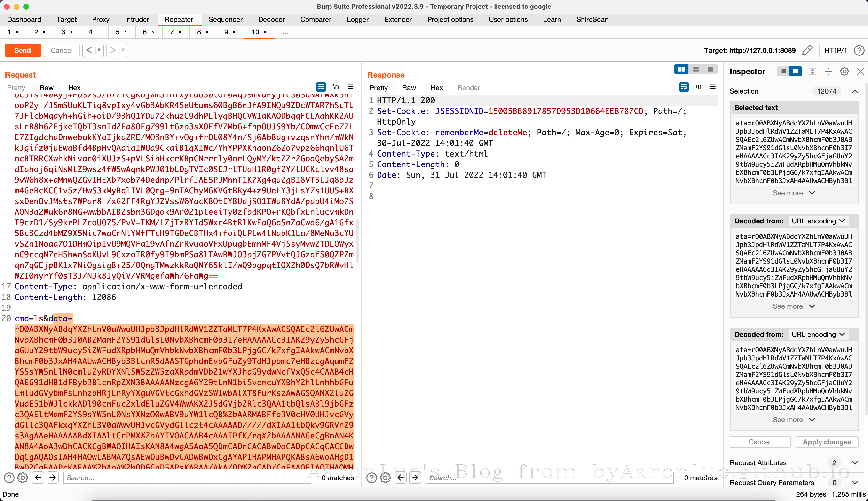Select top/bottom request/response layout
868x501 pixels.
pyautogui.click(x=695, y=69)
